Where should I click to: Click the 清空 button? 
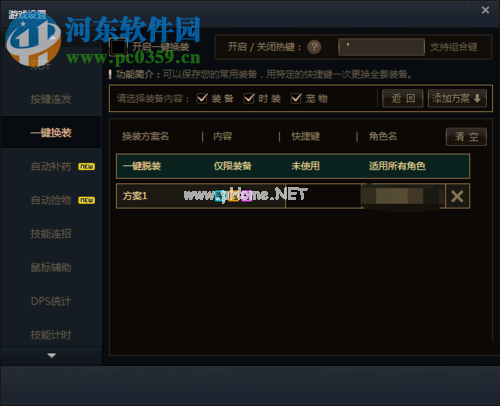pyautogui.click(x=466, y=137)
